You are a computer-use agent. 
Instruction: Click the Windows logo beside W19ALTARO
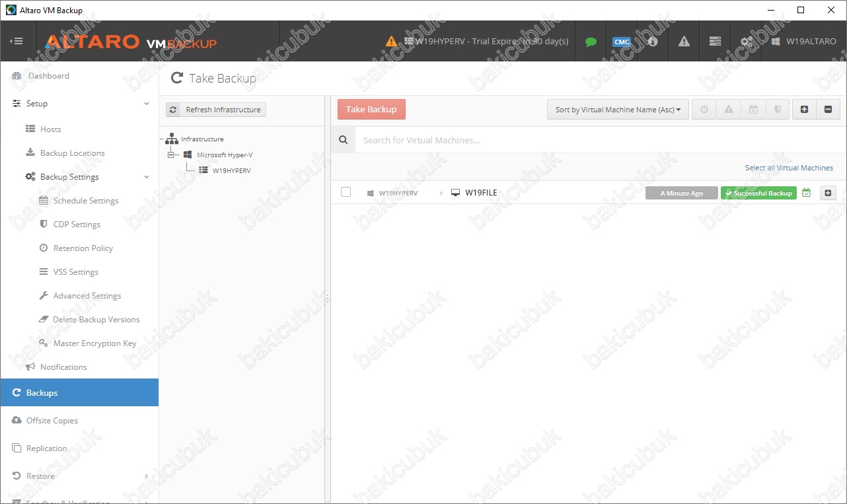click(x=776, y=41)
